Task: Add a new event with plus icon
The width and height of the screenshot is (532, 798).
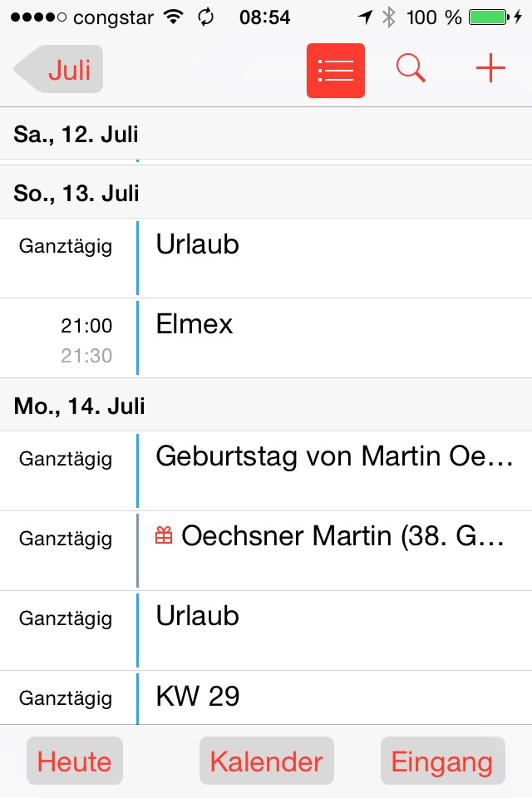Action: pos(490,70)
